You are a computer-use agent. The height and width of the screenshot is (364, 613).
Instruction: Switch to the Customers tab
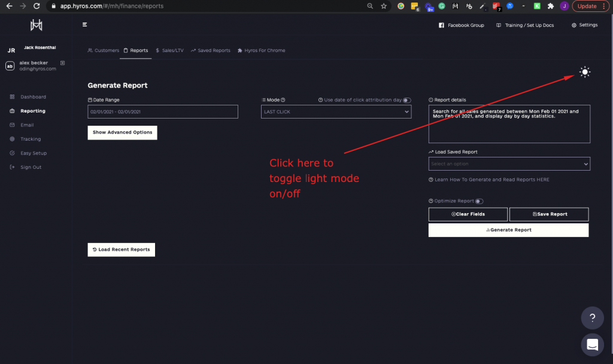pyautogui.click(x=104, y=50)
